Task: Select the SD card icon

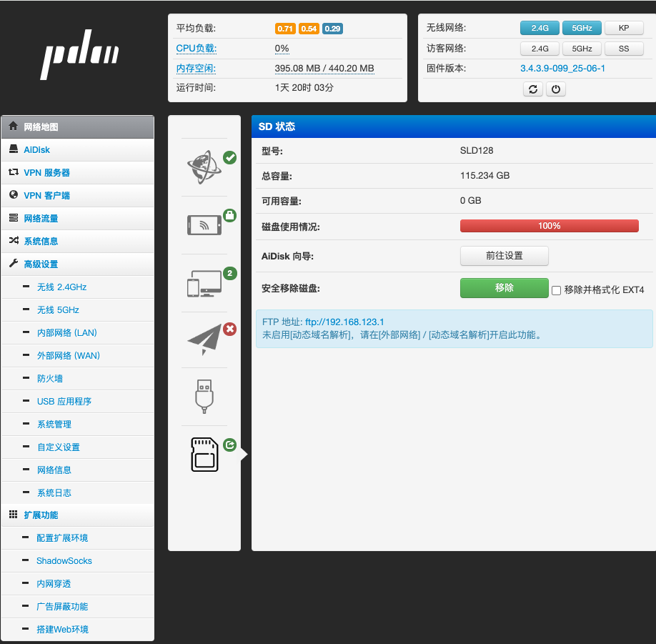Action: coord(204,454)
